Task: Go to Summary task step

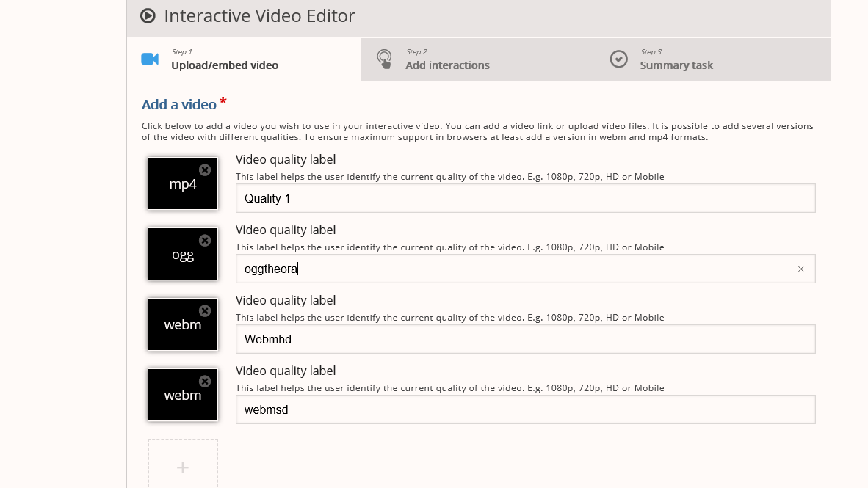Action: click(713, 59)
